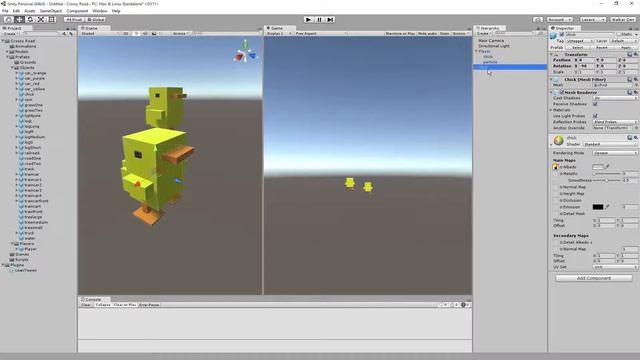
Task: Toggle Mute audio in Game view
Action: (x=427, y=33)
